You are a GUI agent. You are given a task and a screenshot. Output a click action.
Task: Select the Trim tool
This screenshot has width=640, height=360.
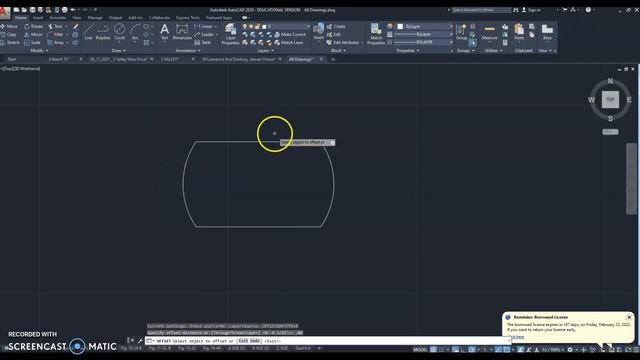pos(56,27)
